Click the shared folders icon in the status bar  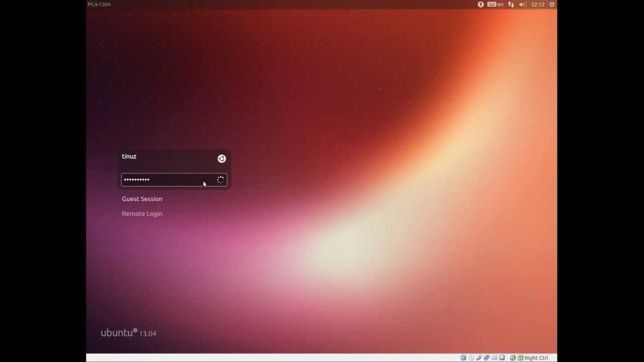(x=494, y=357)
